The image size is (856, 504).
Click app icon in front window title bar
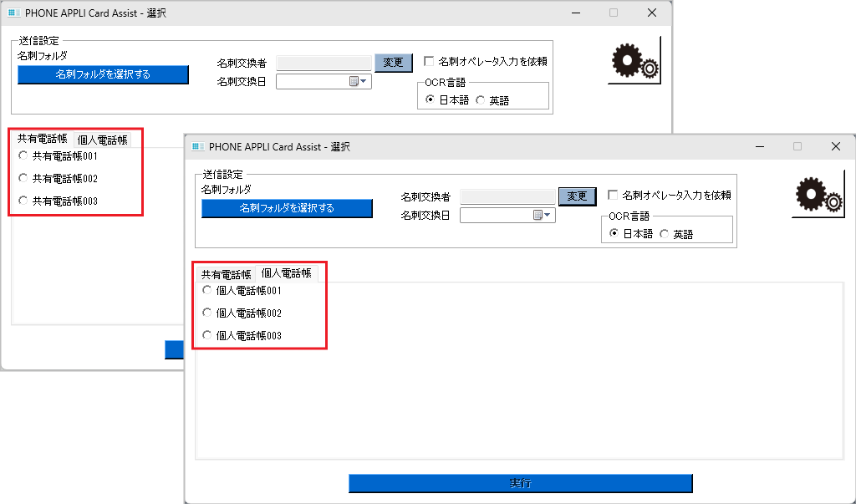coord(197,146)
